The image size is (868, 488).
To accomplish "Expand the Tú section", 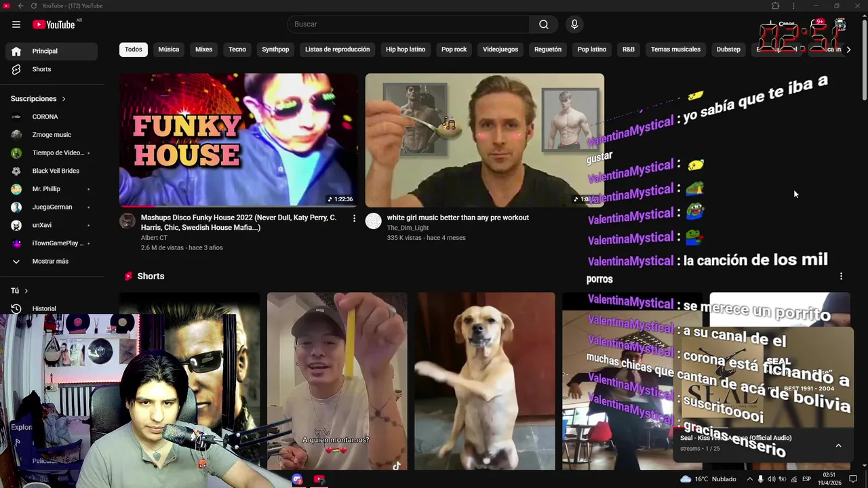I will click(20, 291).
